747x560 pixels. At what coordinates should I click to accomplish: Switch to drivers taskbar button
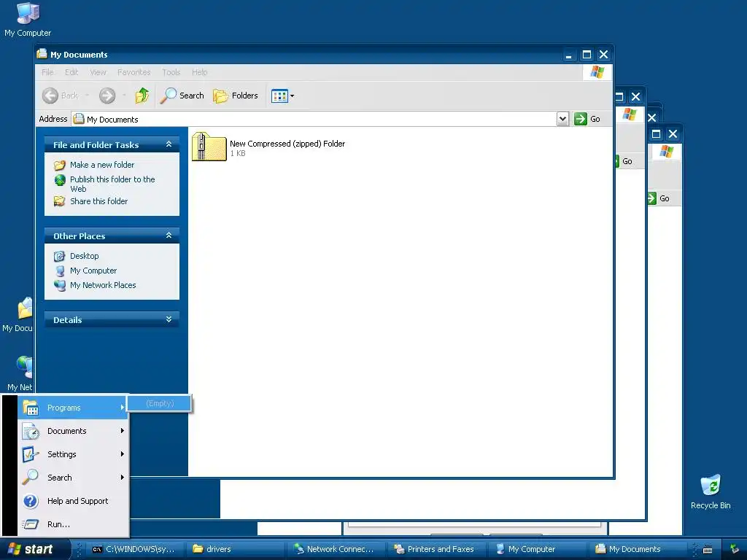[235, 549]
